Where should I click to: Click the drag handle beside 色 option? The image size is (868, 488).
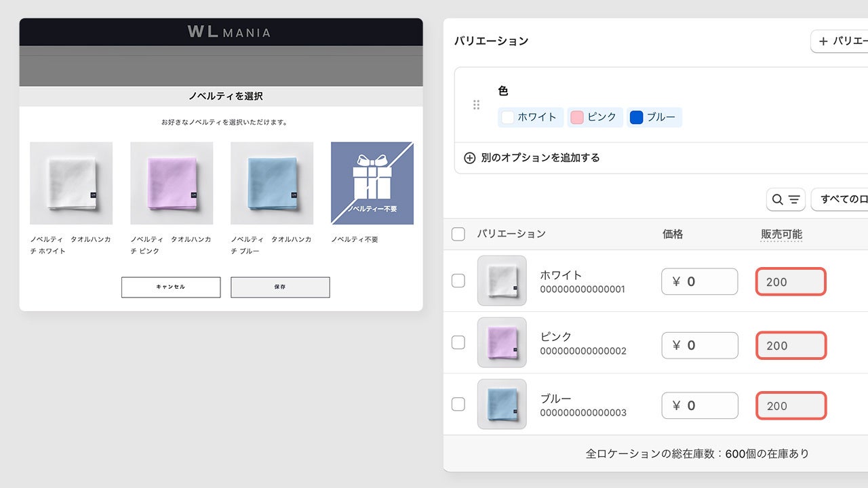476,104
